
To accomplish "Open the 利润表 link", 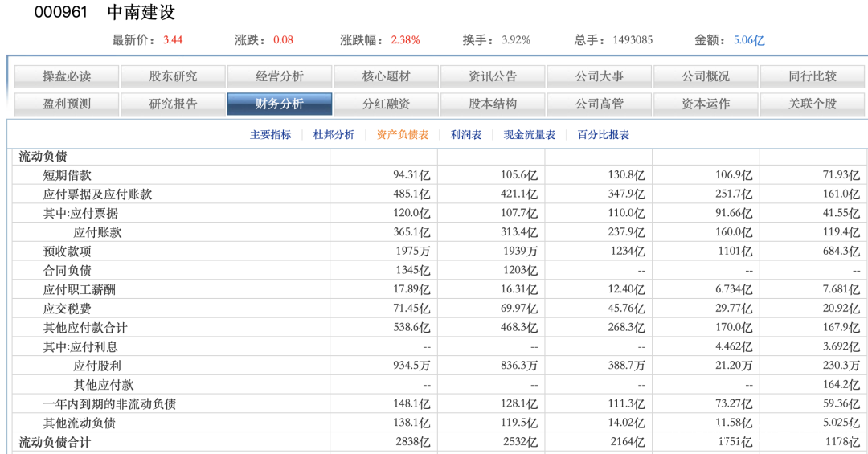I will click(465, 134).
